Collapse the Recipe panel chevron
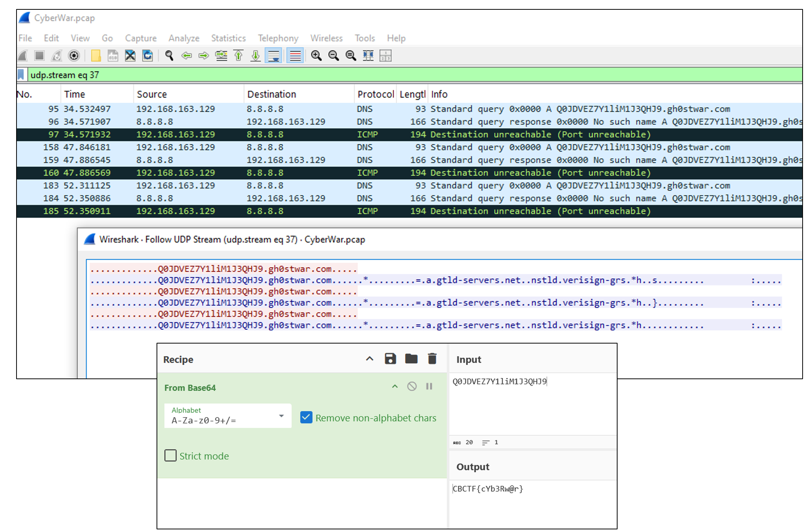Viewport: 809px width, 532px height. tap(369, 359)
